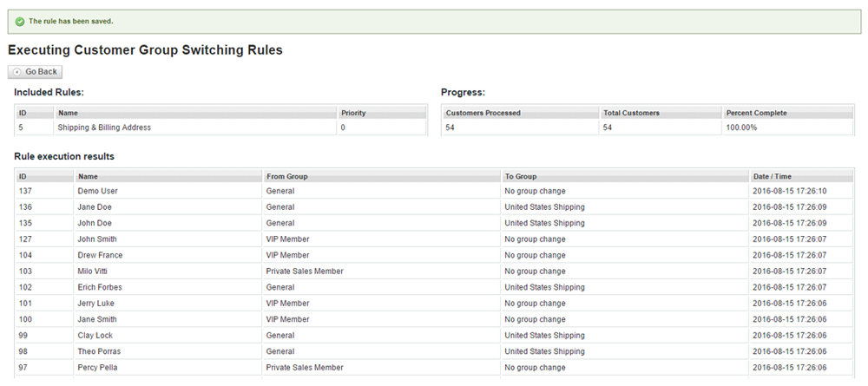Click the 'The rule has been saved' message
868x386 pixels.
71,22
